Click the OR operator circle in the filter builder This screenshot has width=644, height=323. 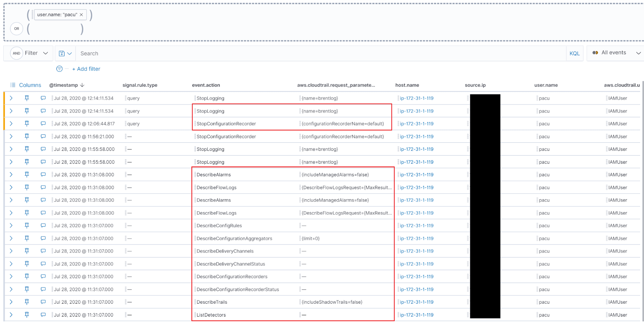[x=16, y=29]
